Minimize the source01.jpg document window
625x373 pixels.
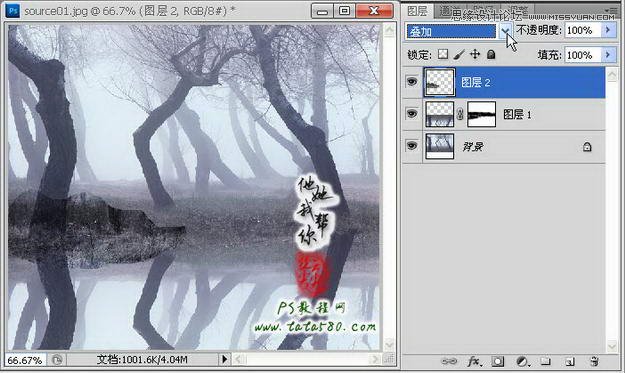(322, 11)
